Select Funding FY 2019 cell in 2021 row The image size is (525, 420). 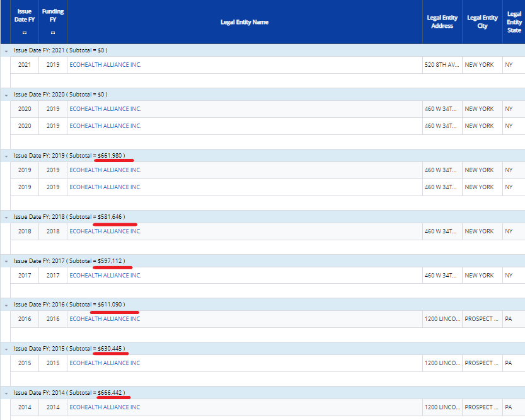(x=53, y=65)
